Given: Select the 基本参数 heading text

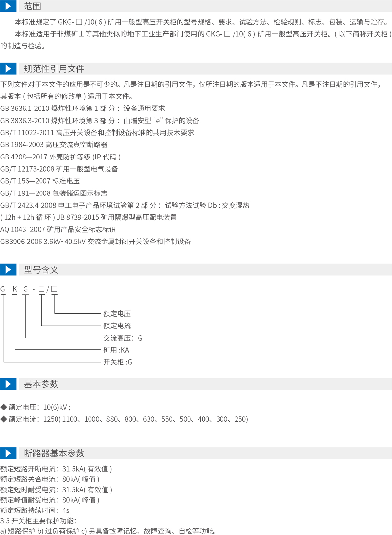Looking at the screenshot, I should [x=41, y=384].
